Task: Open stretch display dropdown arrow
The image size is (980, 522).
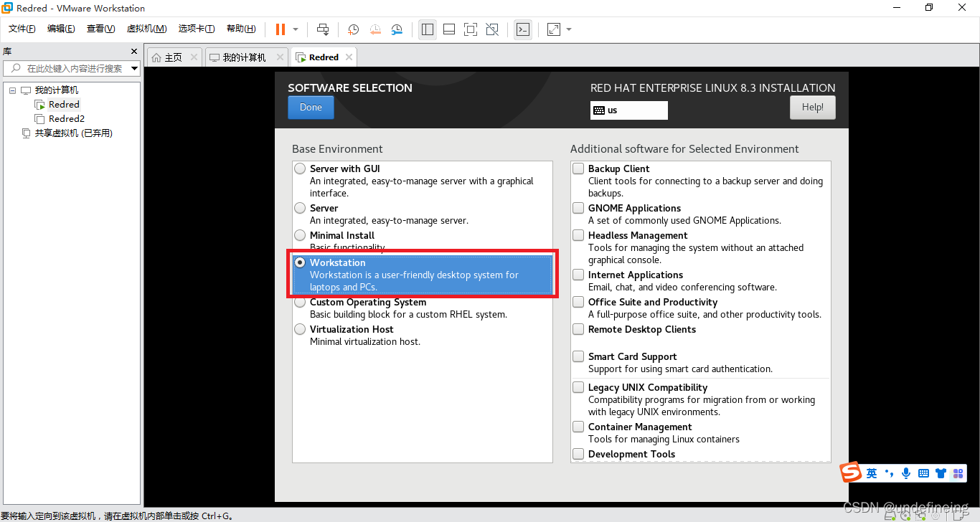Action: point(569,29)
